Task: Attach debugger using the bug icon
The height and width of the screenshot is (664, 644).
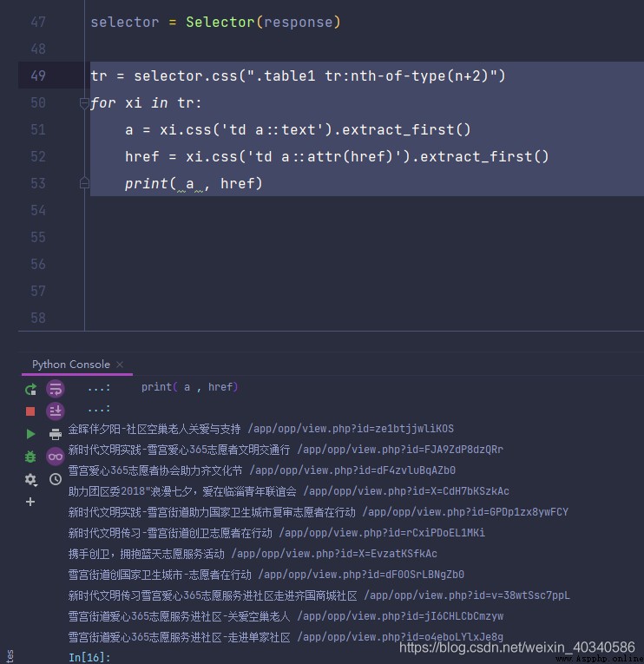Action: coord(30,457)
